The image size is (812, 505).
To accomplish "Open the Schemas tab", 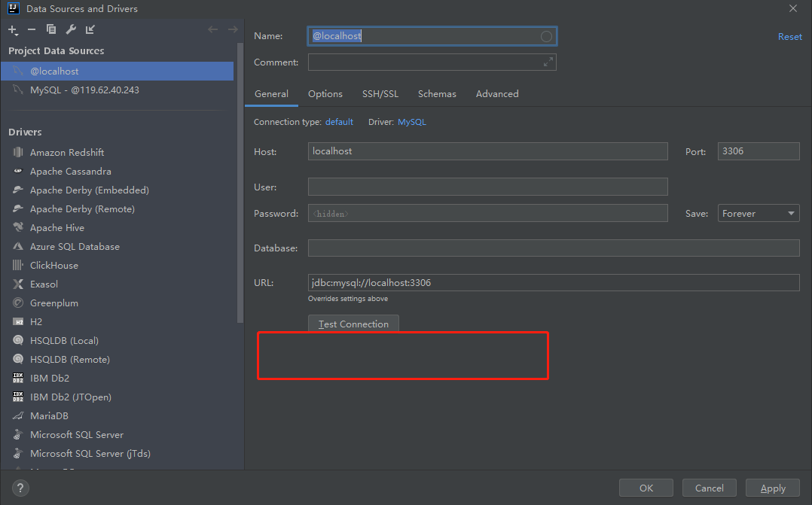I will tap(437, 93).
